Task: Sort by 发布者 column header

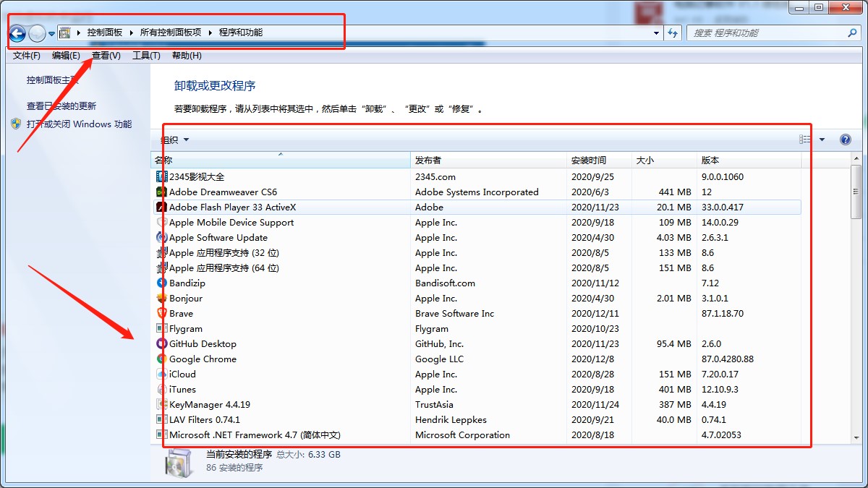Action: [x=489, y=160]
